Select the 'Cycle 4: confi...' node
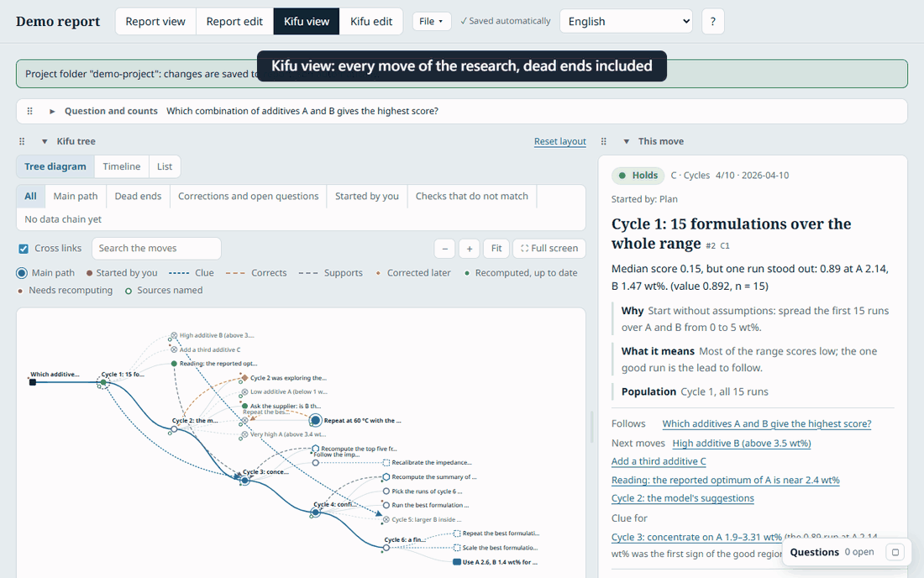 click(316, 512)
